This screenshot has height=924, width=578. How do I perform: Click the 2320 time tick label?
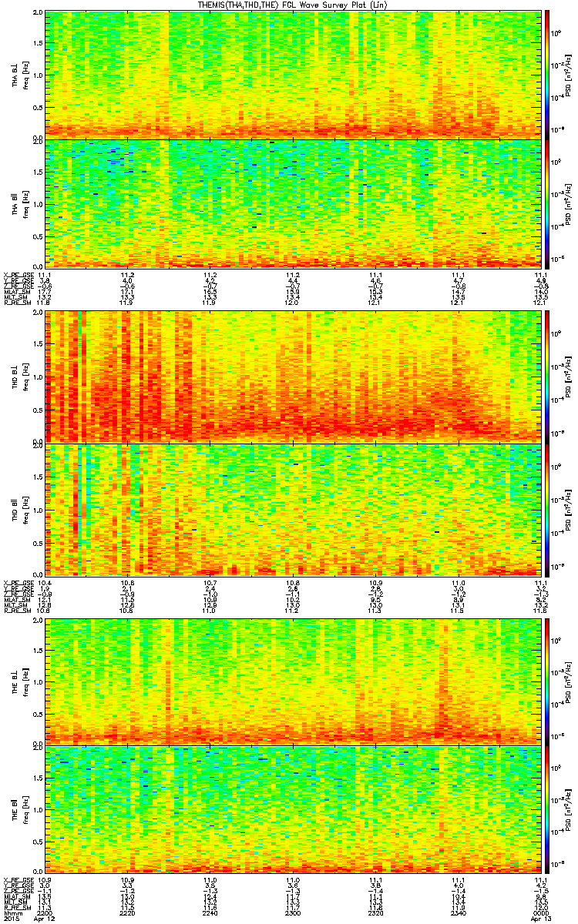pos(375,913)
